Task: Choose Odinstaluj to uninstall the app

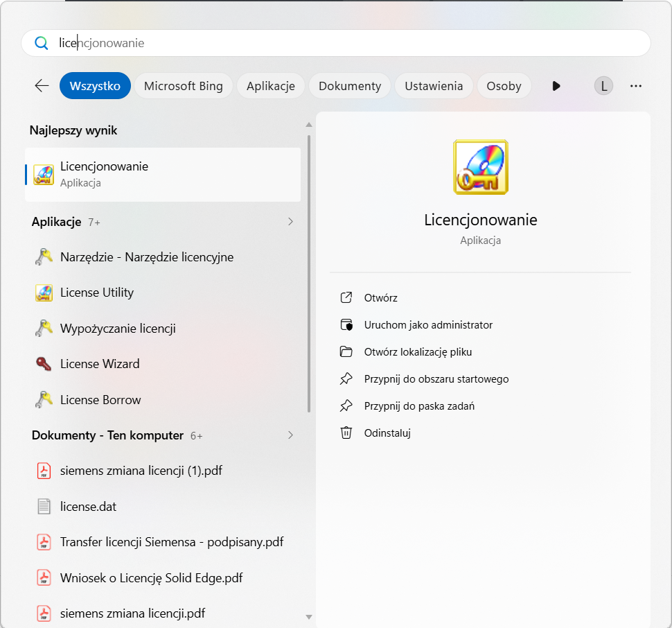Action: pyautogui.click(x=387, y=433)
